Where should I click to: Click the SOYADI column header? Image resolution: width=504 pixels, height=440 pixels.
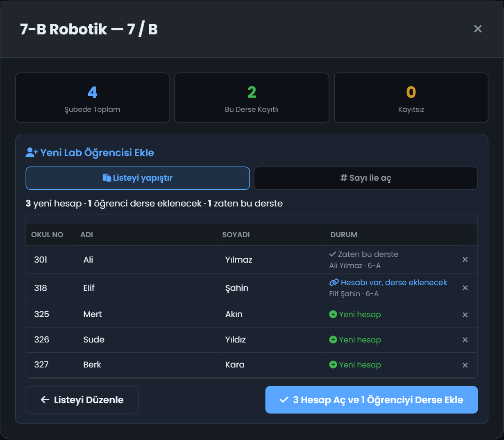click(236, 235)
